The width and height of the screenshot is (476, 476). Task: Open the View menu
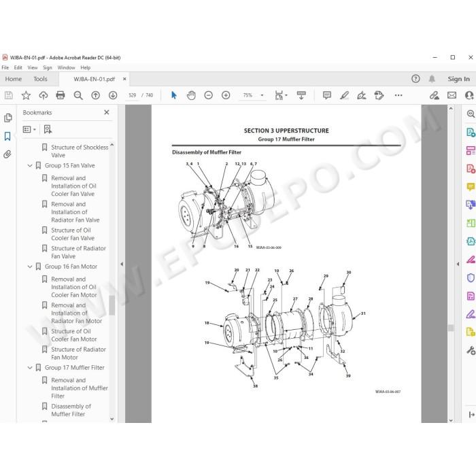pyautogui.click(x=33, y=68)
